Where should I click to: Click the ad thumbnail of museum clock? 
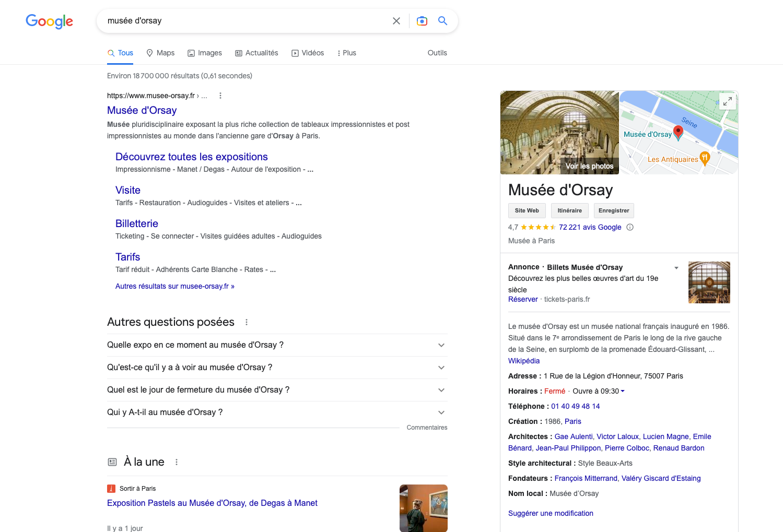[x=709, y=282]
